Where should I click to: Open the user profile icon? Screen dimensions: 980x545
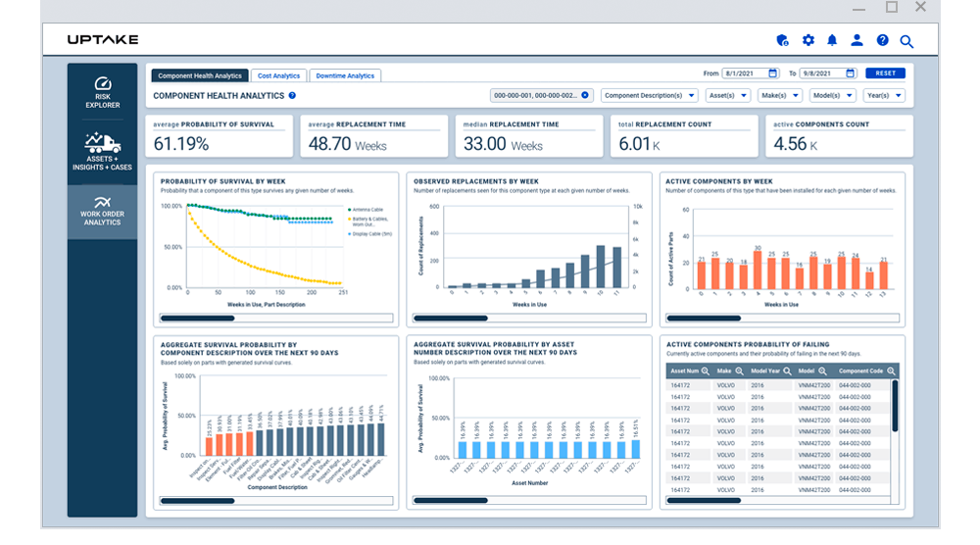coord(857,40)
